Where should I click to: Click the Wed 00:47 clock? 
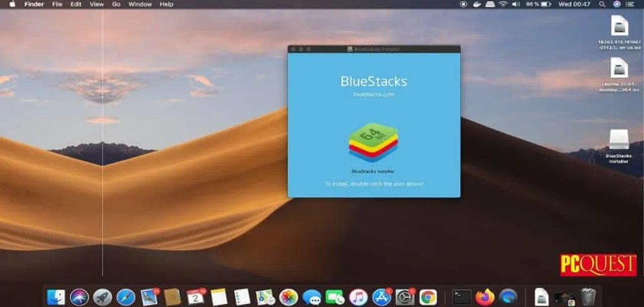click(x=574, y=4)
